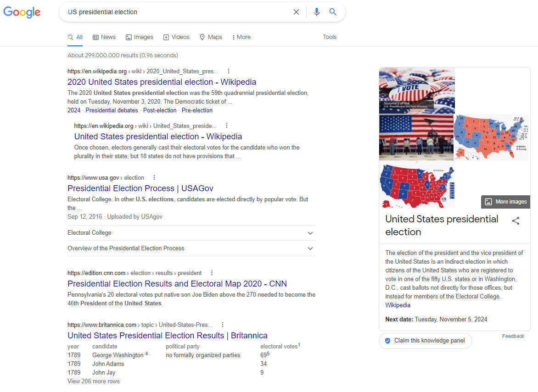Open three-dot menu beside CNN result URL
538x392 pixels.
click(x=212, y=273)
